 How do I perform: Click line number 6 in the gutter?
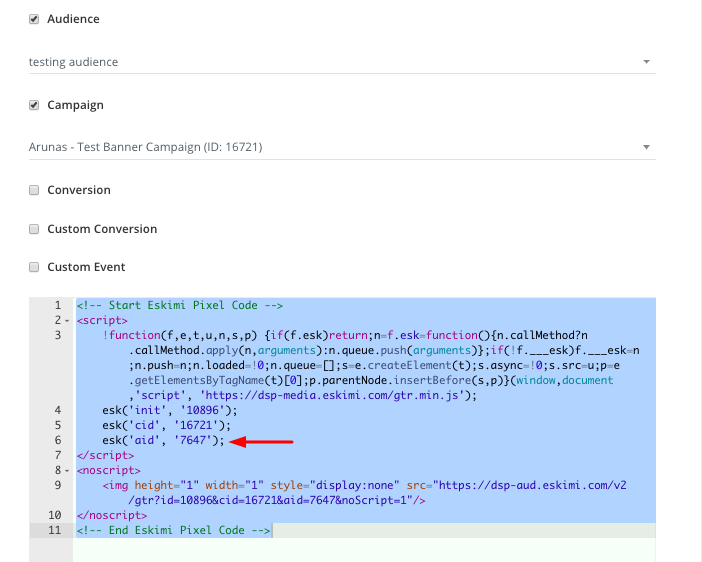click(x=58, y=440)
